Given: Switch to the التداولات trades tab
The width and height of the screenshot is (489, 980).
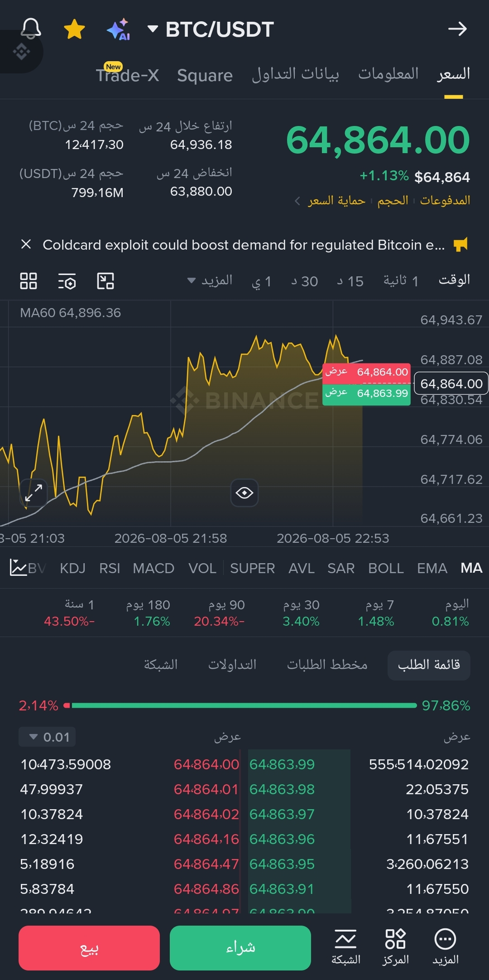Looking at the screenshot, I should pyautogui.click(x=232, y=665).
